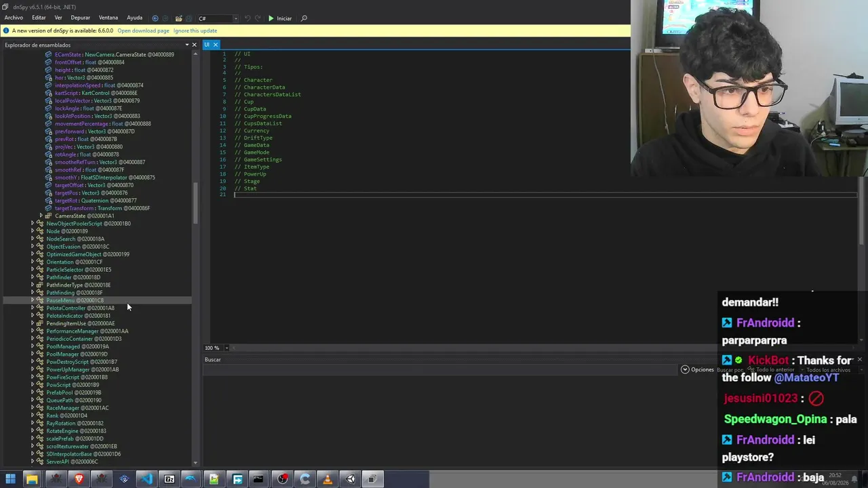
Task: Expand the QueuePath tree node
Action: tap(33, 400)
